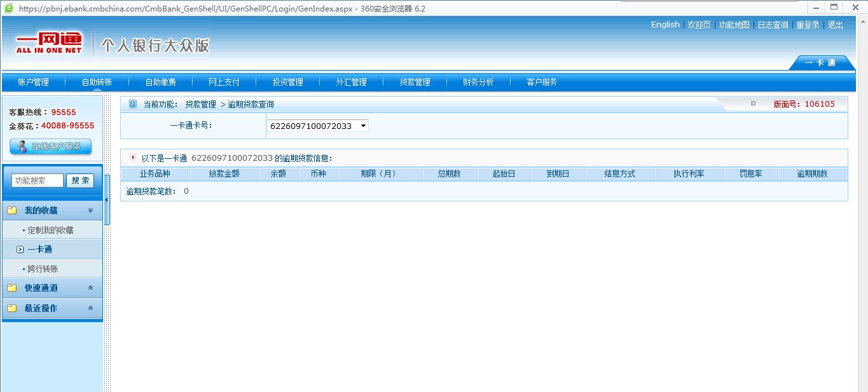Click the 余额 column header
868x392 pixels.
coord(278,173)
